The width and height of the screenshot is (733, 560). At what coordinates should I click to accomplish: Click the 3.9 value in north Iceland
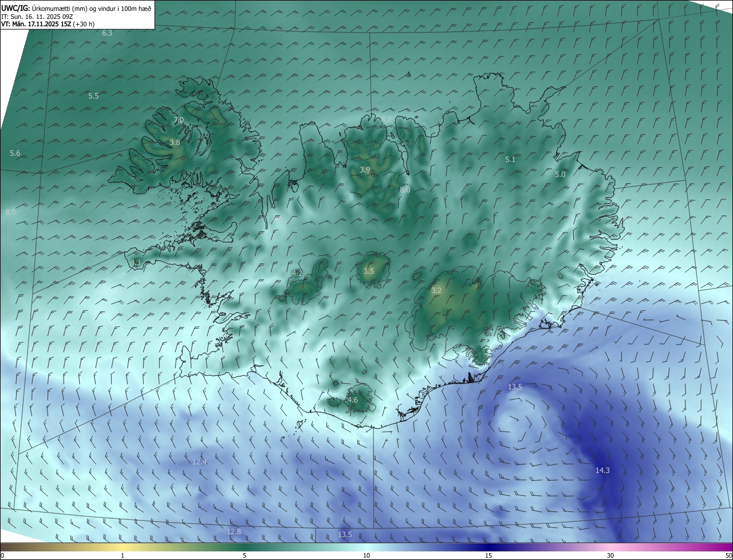[x=365, y=170]
